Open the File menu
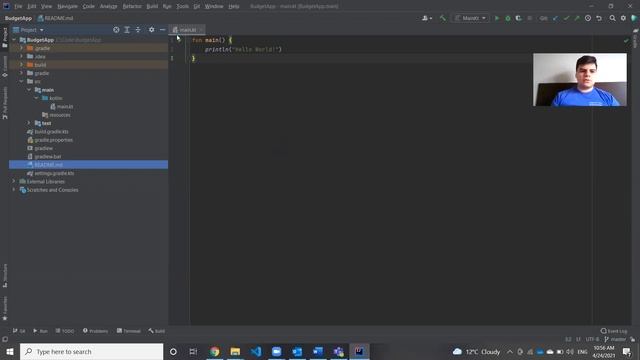The height and width of the screenshot is (360, 640). pos(18,6)
